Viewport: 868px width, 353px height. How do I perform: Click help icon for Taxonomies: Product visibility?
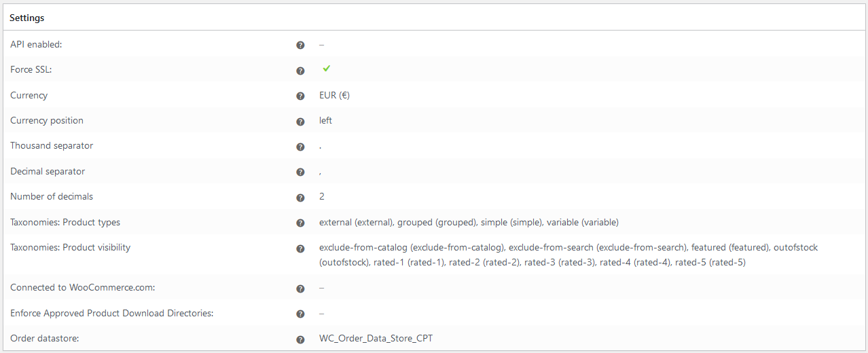(300, 248)
